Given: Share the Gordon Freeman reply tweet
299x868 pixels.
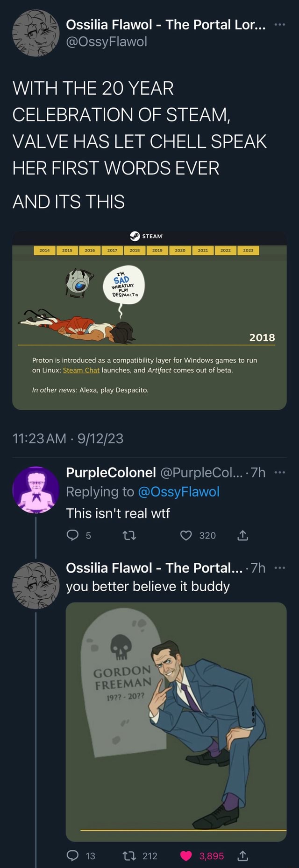Looking at the screenshot, I should click(x=242, y=855).
